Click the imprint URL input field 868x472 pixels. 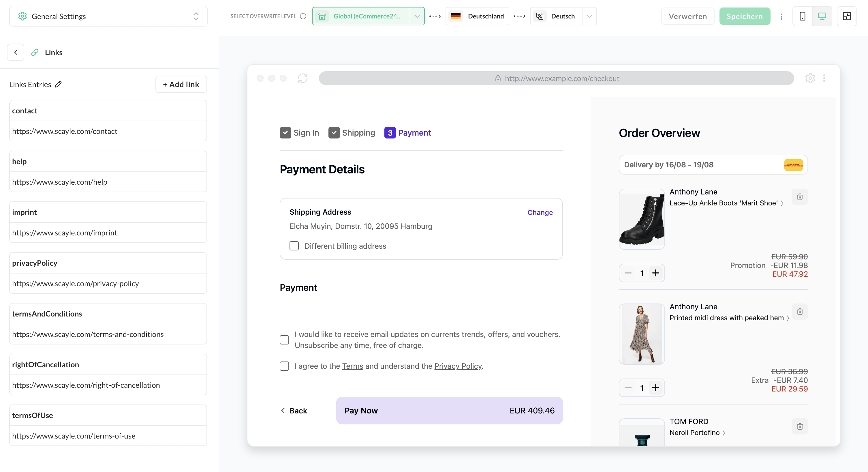coord(108,233)
